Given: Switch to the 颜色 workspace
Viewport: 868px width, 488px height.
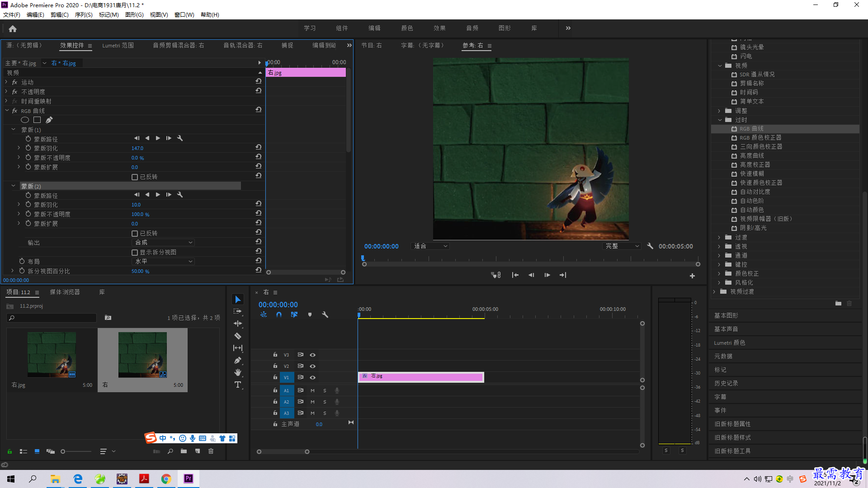Looking at the screenshot, I should (407, 28).
